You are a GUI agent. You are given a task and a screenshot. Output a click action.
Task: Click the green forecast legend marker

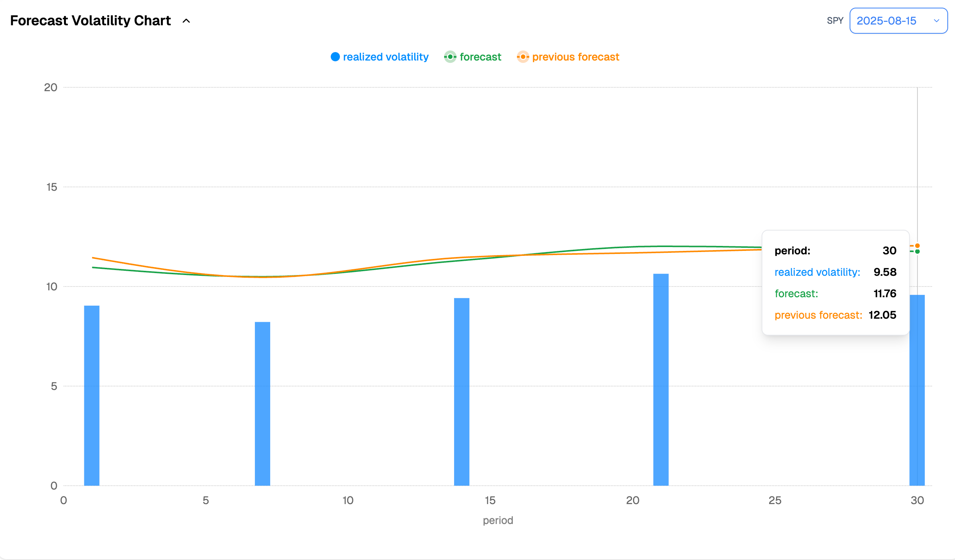[450, 57]
